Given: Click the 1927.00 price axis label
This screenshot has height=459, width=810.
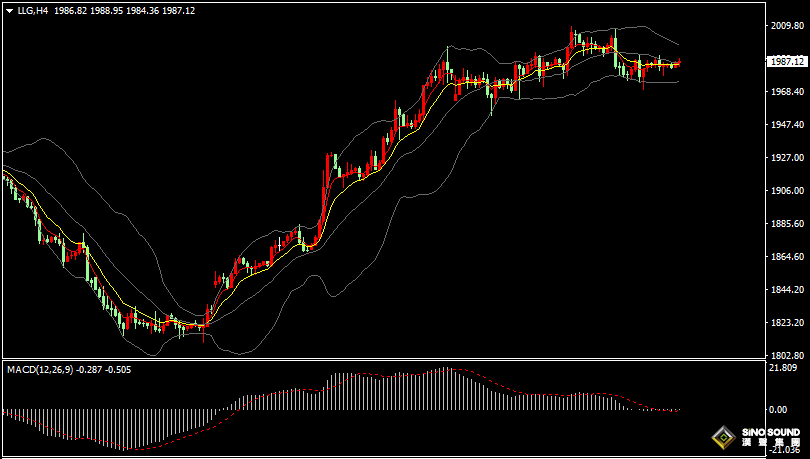Looking at the screenshot, I should 787,158.
